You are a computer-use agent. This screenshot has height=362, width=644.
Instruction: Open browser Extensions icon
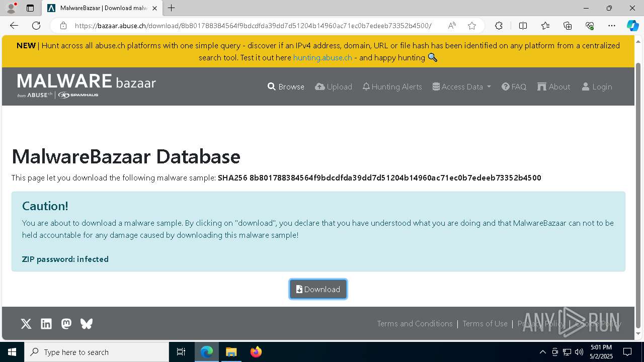pyautogui.click(x=499, y=26)
